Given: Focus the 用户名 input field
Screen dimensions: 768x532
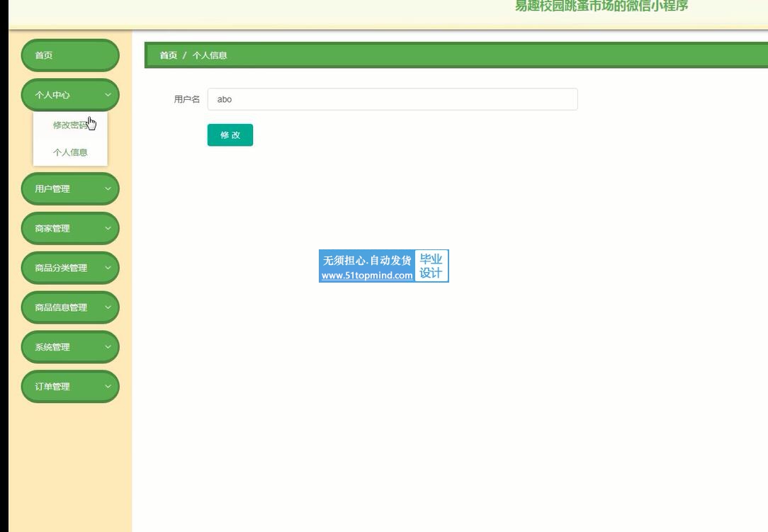Looking at the screenshot, I should 393,99.
